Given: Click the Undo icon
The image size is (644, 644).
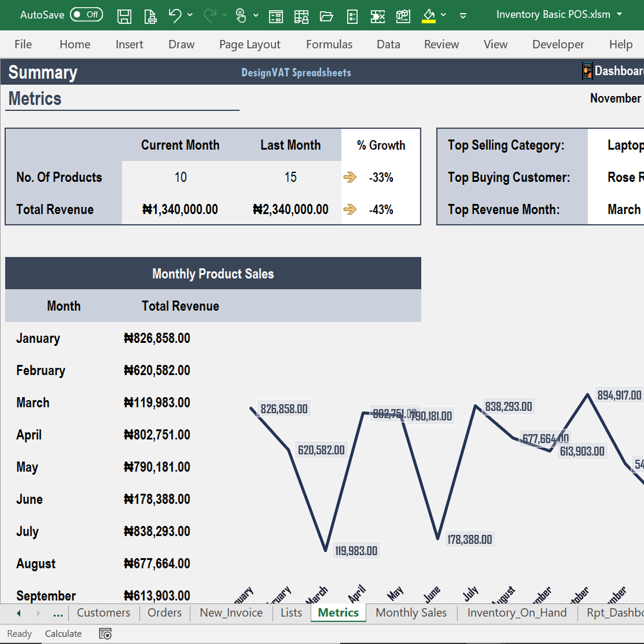Looking at the screenshot, I should click(x=176, y=16).
